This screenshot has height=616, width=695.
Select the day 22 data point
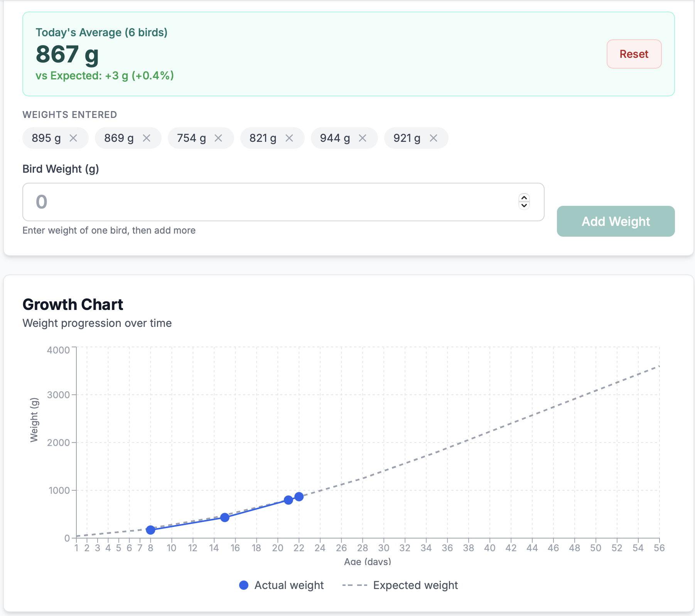coord(299,497)
